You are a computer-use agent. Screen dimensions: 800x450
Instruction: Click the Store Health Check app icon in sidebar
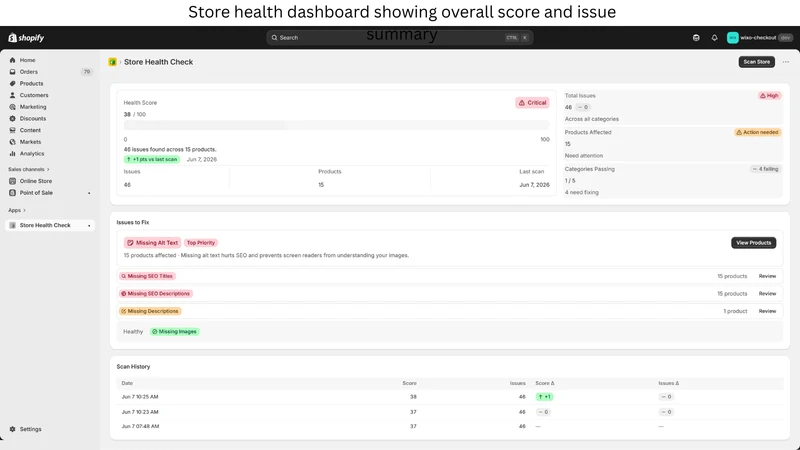[x=13, y=225]
